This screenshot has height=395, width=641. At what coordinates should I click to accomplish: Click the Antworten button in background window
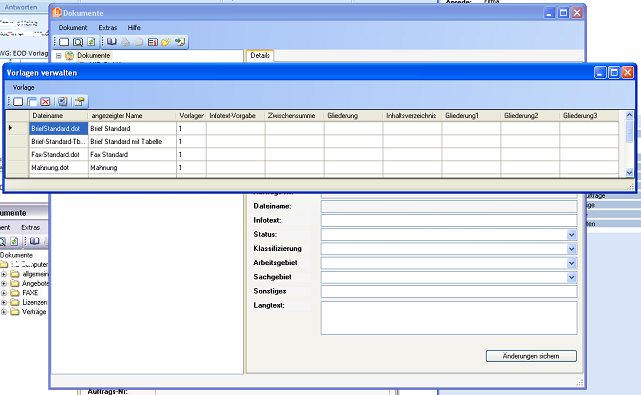click(20, 7)
